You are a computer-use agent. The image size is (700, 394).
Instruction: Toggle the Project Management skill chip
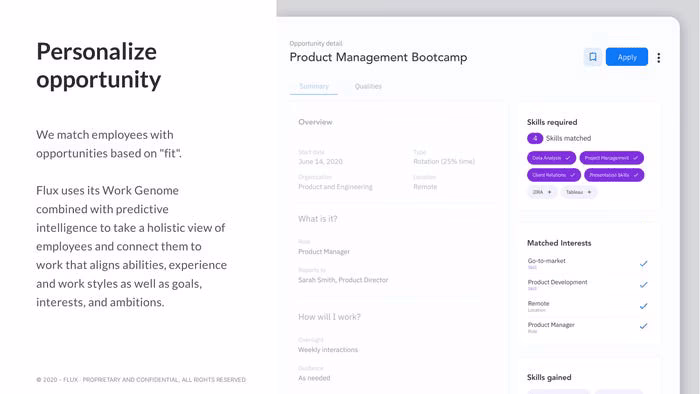coord(612,158)
